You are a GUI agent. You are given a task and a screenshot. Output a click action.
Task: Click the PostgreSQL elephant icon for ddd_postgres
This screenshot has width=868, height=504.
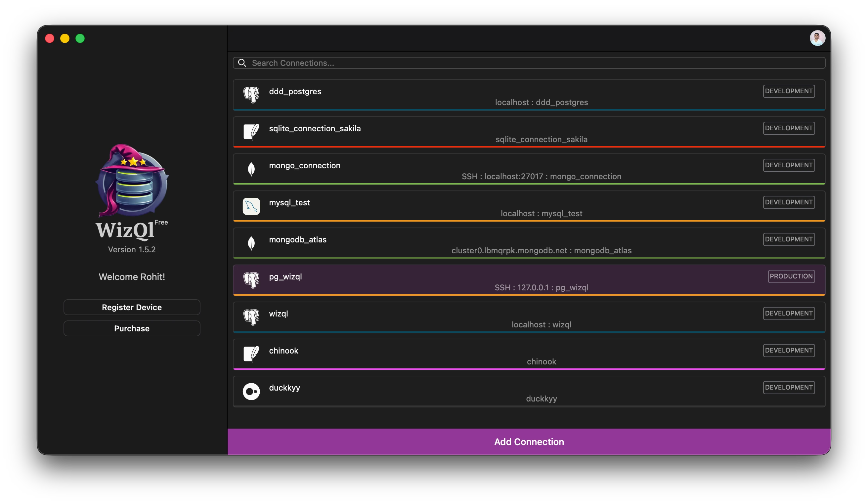[251, 95]
